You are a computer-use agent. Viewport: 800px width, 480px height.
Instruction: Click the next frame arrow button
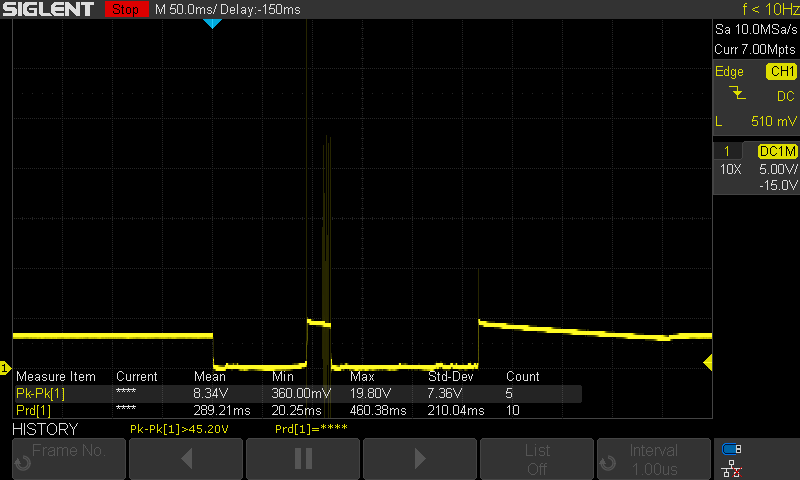(420, 459)
